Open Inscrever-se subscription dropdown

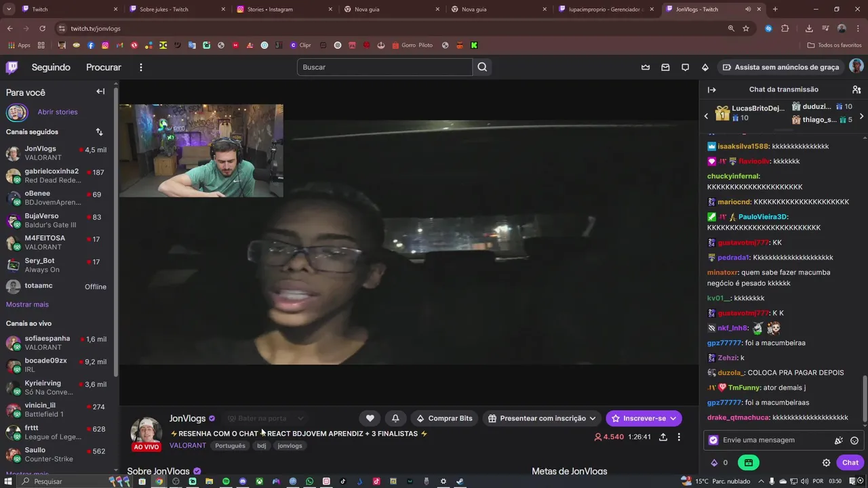[644, 418]
